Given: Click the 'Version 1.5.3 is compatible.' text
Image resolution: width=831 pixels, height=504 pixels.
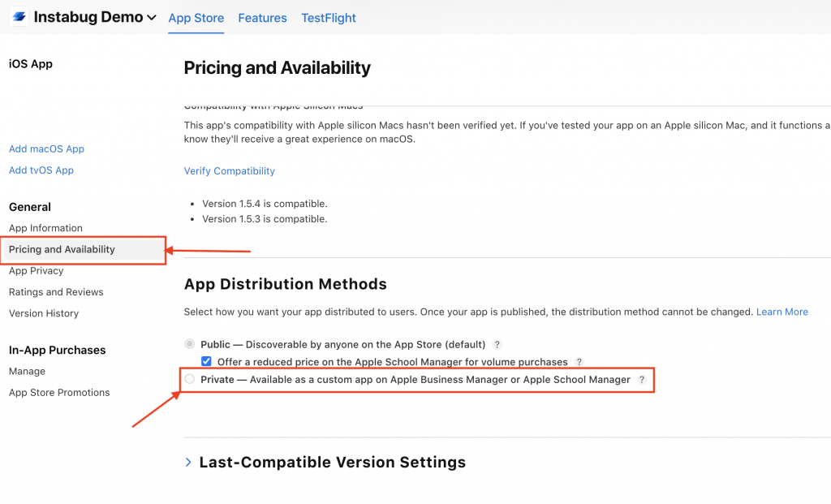Looking at the screenshot, I should [265, 219].
